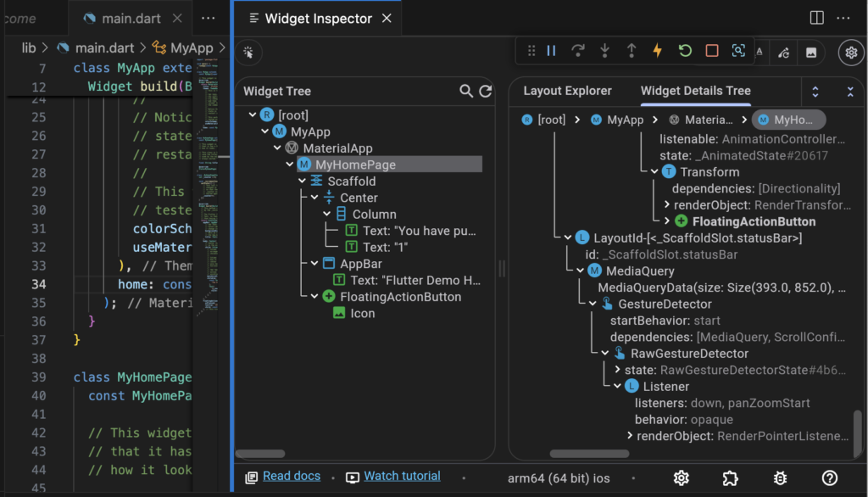Collapse the AppBar tree node
The width and height of the screenshot is (868, 497).
(x=314, y=264)
